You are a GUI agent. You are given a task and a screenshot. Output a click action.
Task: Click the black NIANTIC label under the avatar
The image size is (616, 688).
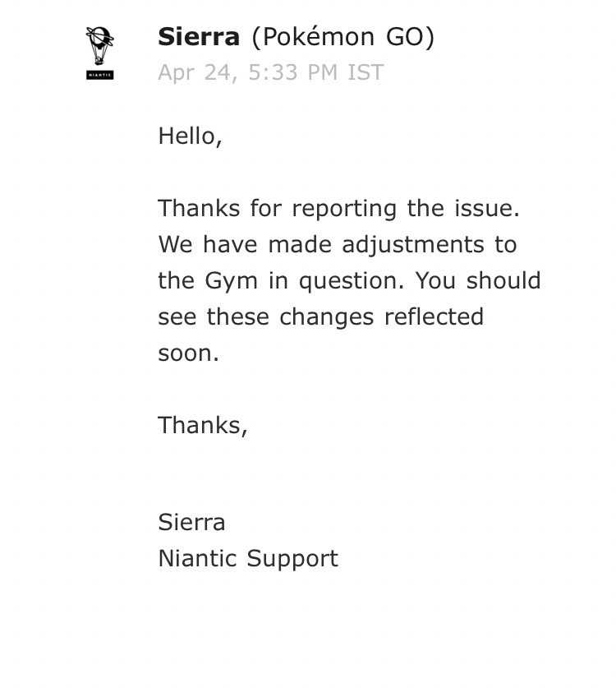[x=100, y=75]
